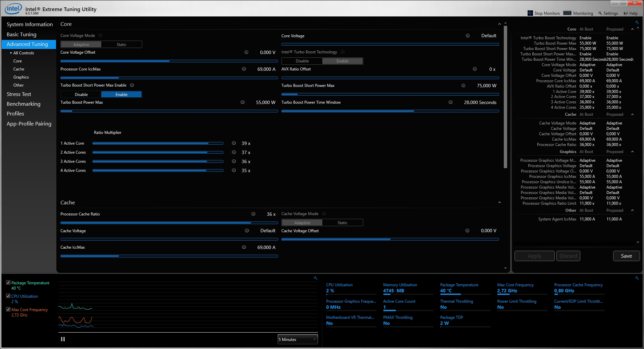Show info icon for 2 Active Cores

coord(234,152)
